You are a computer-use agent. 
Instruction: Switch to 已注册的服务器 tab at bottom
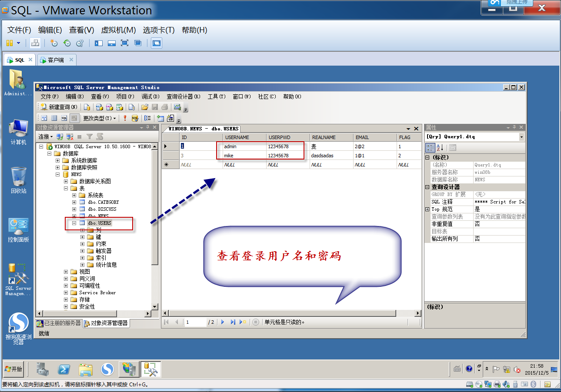[59, 323]
